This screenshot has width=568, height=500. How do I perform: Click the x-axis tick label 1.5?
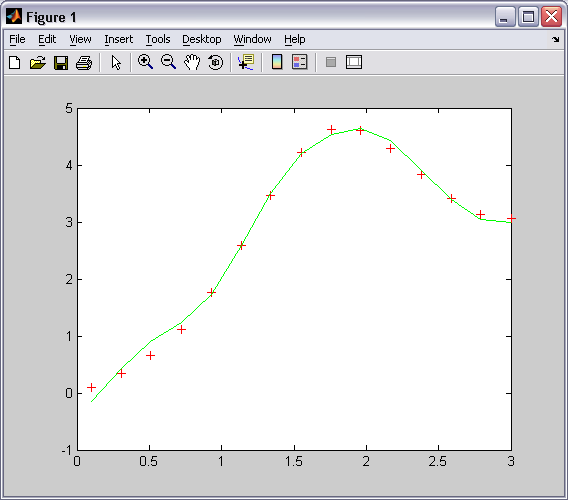click(x=294, y=461)
